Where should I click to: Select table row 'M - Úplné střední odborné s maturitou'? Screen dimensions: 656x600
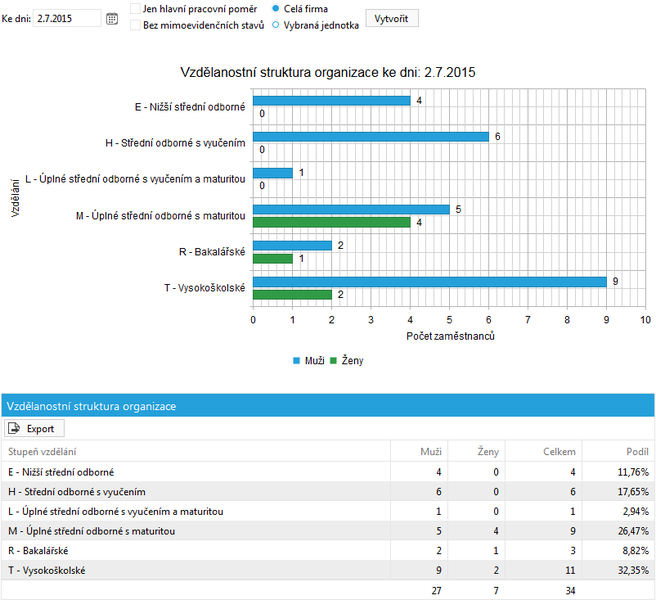pyautogui.click(x=328, y=531)
